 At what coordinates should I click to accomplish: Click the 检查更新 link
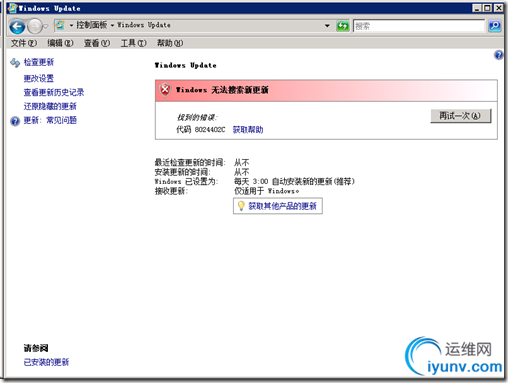(39, 62)
